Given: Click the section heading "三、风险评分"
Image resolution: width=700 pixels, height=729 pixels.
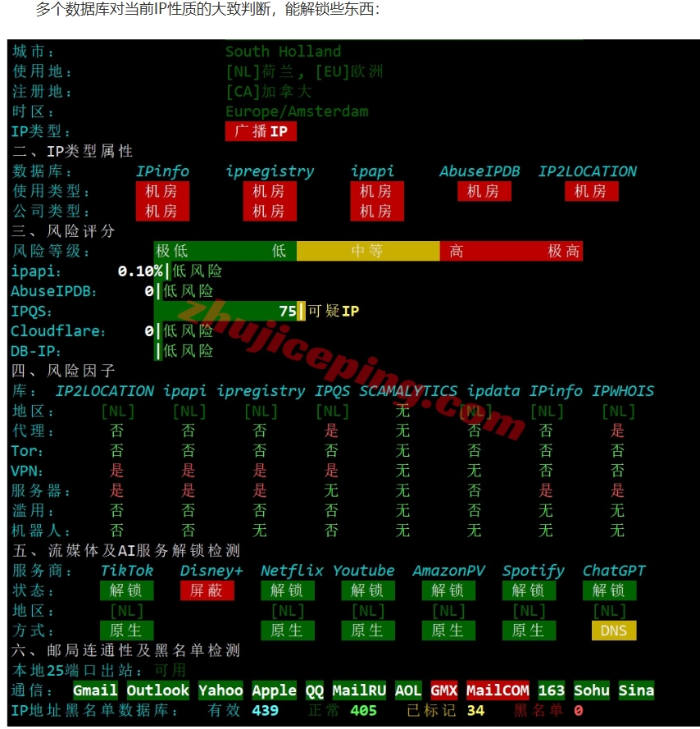Looking at the screenshot, I should coord(64,231).
